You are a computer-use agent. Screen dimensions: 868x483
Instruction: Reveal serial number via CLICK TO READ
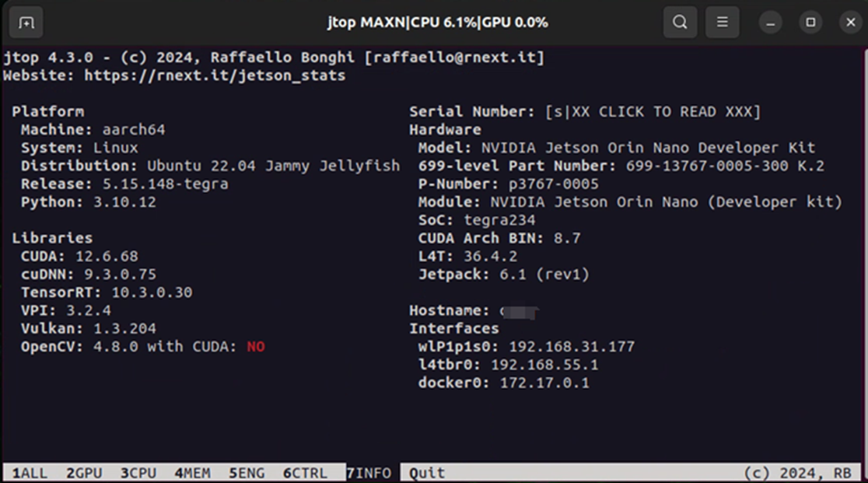coord(653,112)
